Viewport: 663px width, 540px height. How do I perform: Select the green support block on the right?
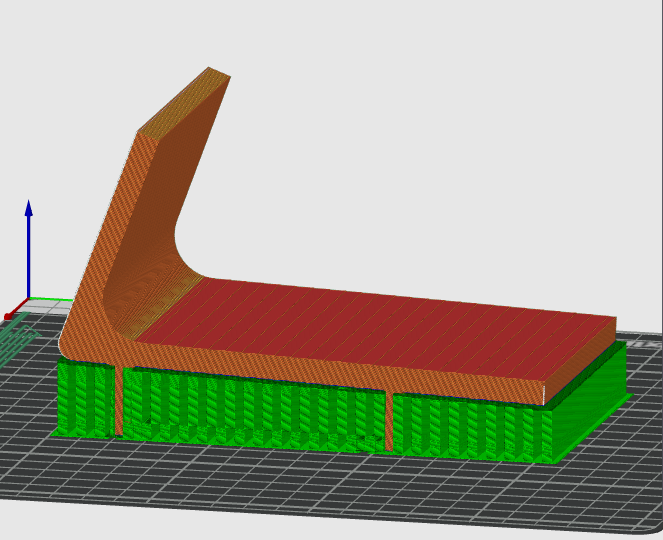point(470,425)
